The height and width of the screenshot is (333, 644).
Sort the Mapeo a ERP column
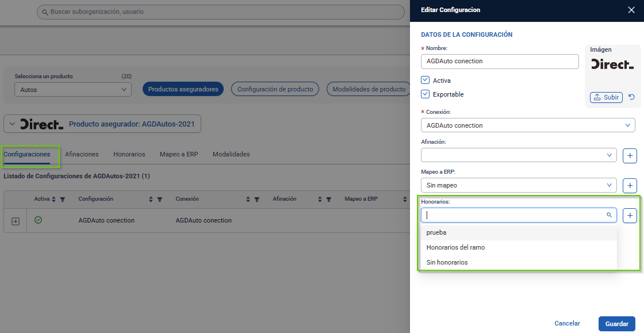(x=405, y=199)
